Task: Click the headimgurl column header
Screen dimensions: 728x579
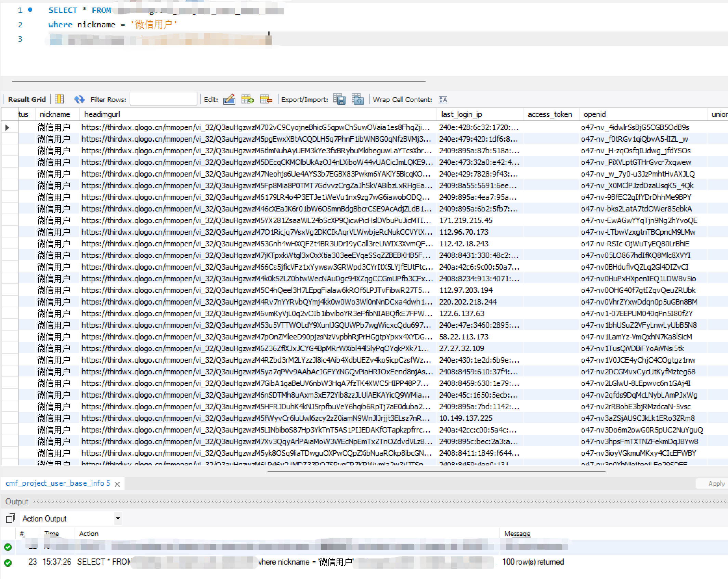Action: pos(102,114)
